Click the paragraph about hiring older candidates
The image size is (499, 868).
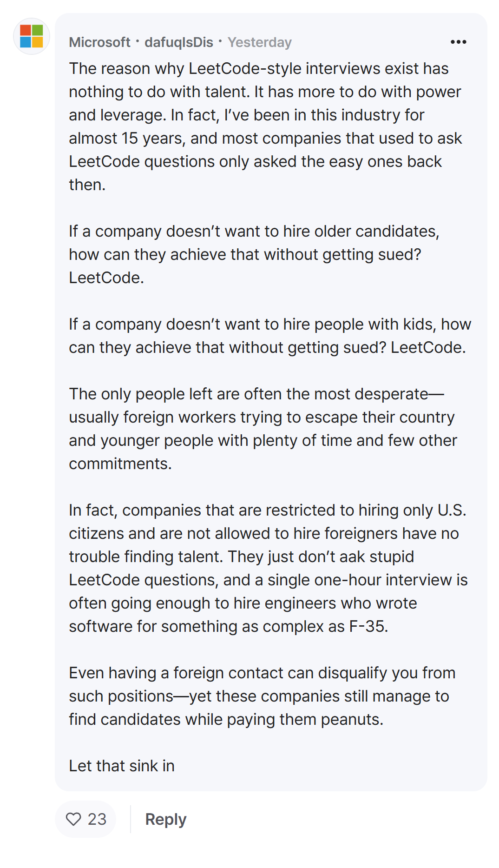254,254
